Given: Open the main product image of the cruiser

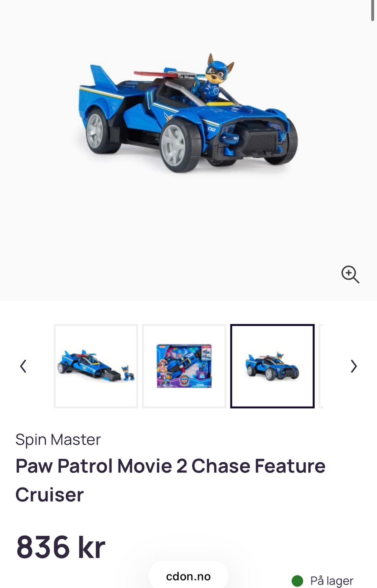Looking at the screenshot, I should coord(188,114).
